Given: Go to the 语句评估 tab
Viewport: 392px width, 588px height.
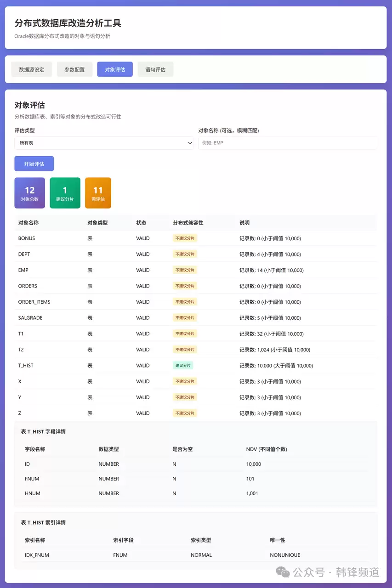Looking at the screenshot, I should [x=155, y=69].
